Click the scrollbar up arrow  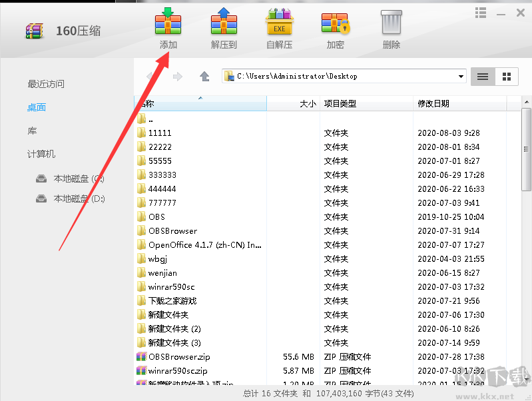(x=526, y=101)
